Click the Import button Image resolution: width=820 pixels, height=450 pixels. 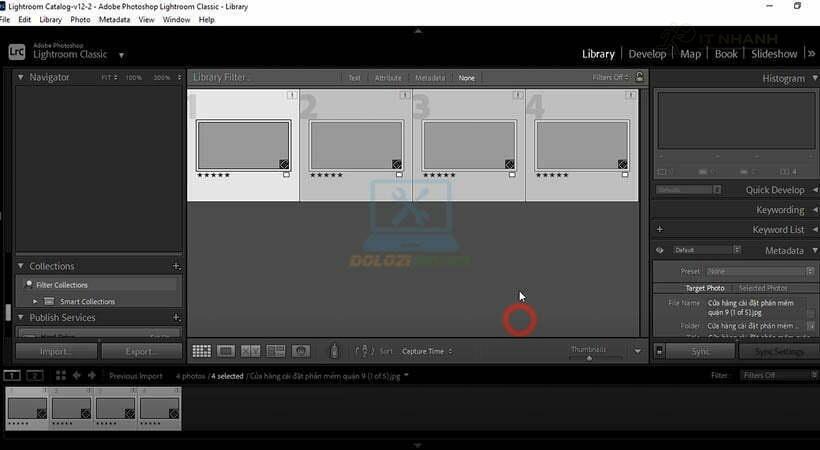57,351
